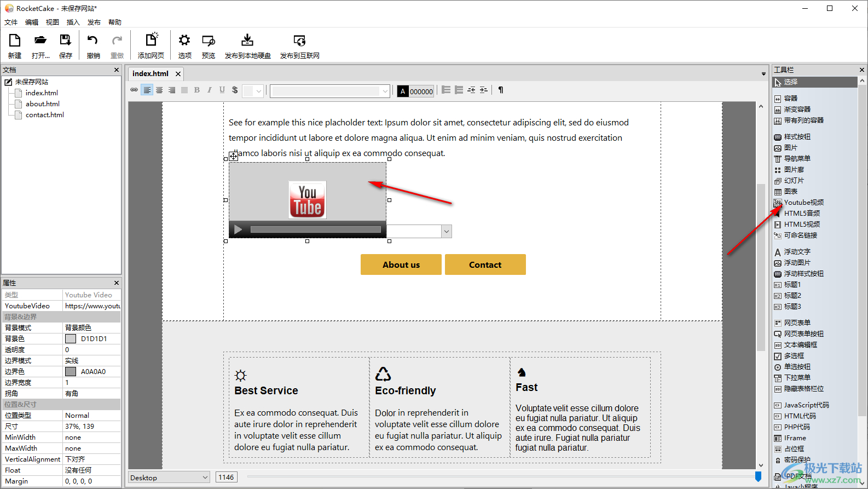Click the insert hyperlink chain icon
Screen dimensions: 868x489
click(134, 90)
